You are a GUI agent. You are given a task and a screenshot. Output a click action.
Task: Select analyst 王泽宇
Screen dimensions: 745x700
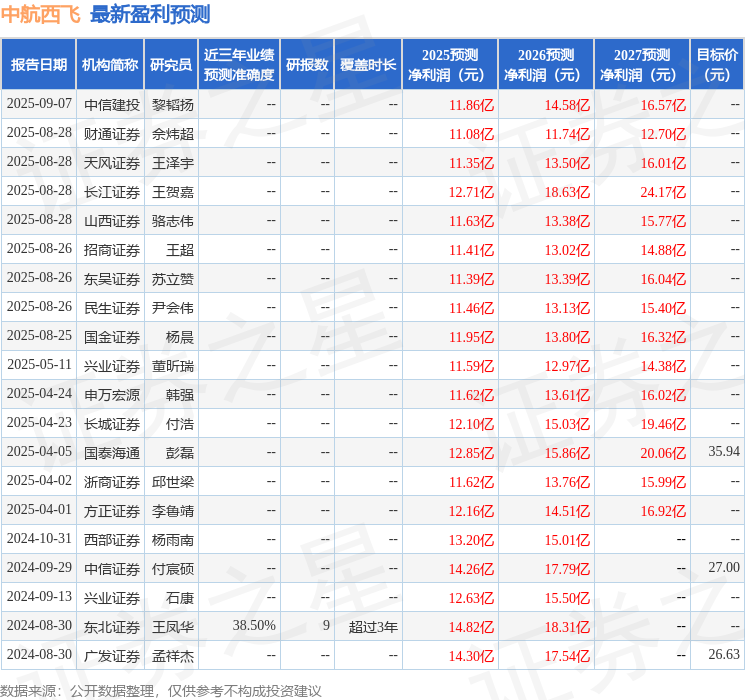click(x=173, y=163)
